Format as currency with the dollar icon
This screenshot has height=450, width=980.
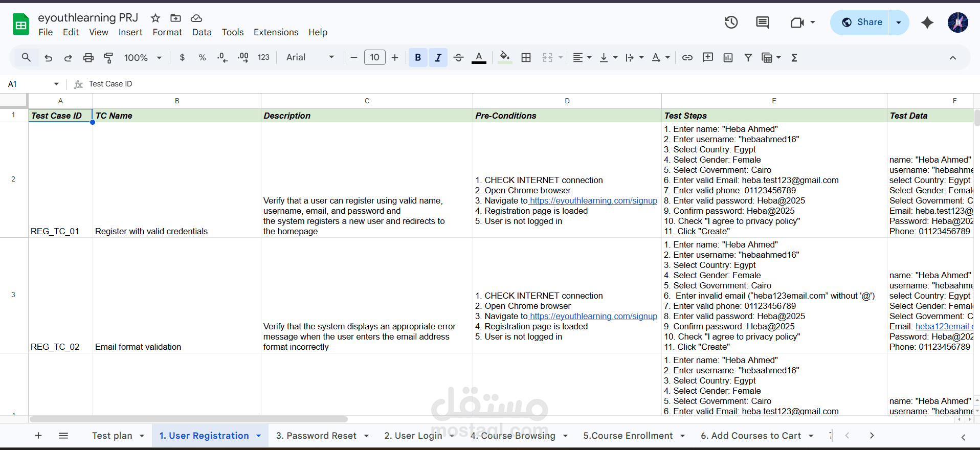pos(182,58)
